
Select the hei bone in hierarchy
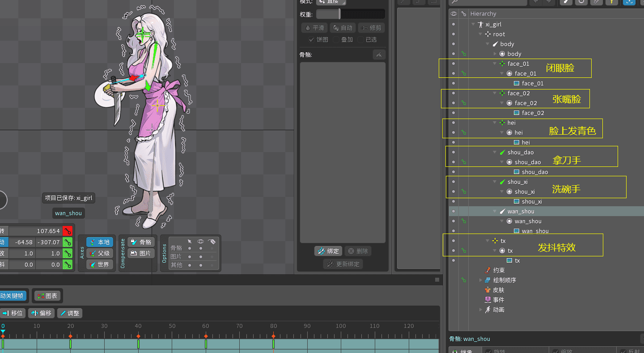pyautogui.click(x=511, y=123)
